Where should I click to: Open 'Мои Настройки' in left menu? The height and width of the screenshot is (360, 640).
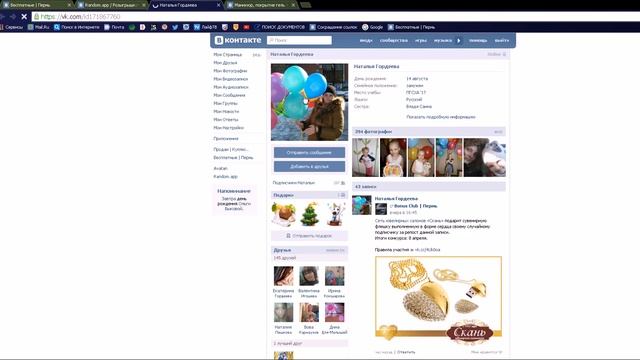point(229,128)
